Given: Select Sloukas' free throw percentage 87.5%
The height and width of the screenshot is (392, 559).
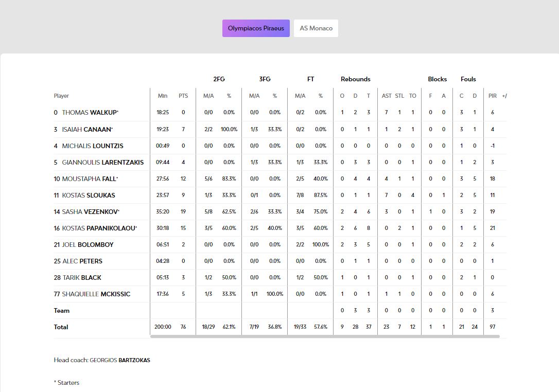Looking at the screenshot, I should click(x=321, y=195).
